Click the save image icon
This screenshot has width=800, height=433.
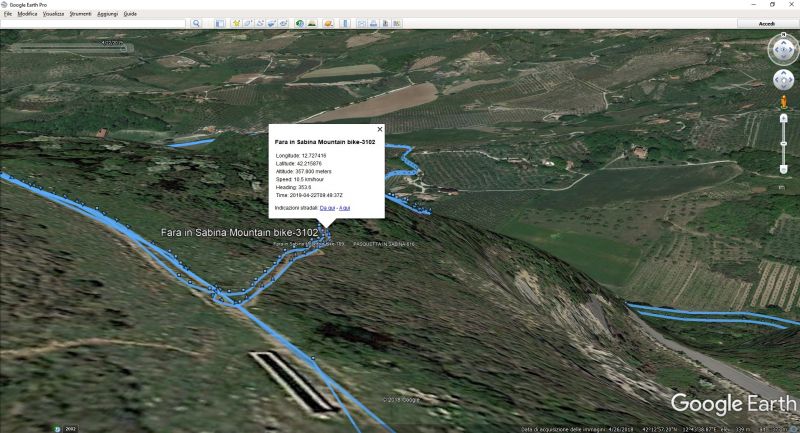click(385, 23)
